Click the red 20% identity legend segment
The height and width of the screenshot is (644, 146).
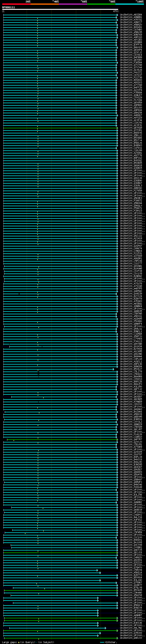click(x=16, y=4)
